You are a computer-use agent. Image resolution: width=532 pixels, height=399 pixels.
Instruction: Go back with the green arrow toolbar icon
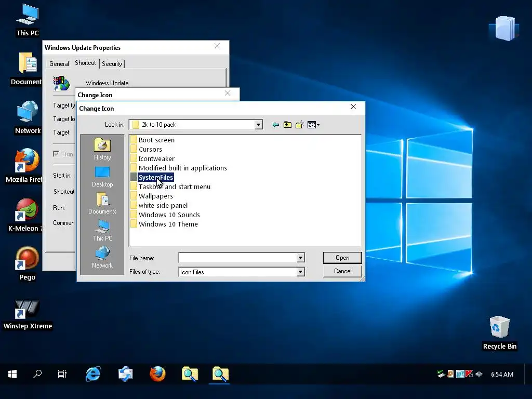click(276, 125)
